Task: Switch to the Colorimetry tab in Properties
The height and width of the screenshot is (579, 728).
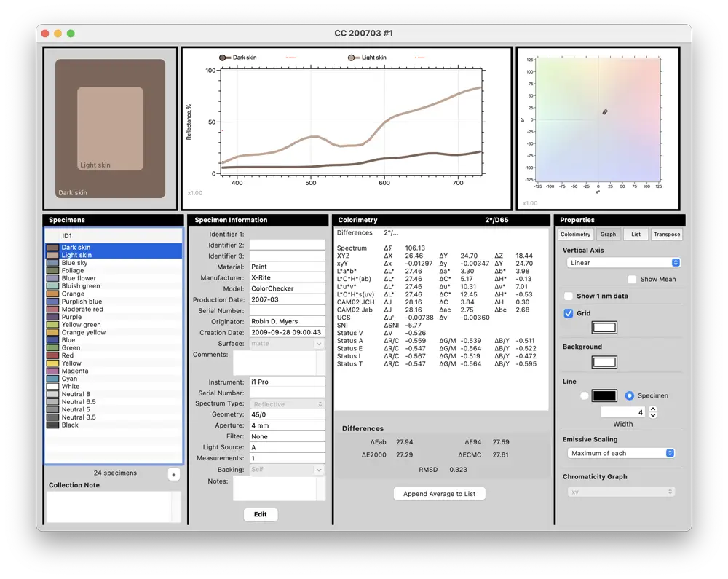Action: [x=576, y=235]
